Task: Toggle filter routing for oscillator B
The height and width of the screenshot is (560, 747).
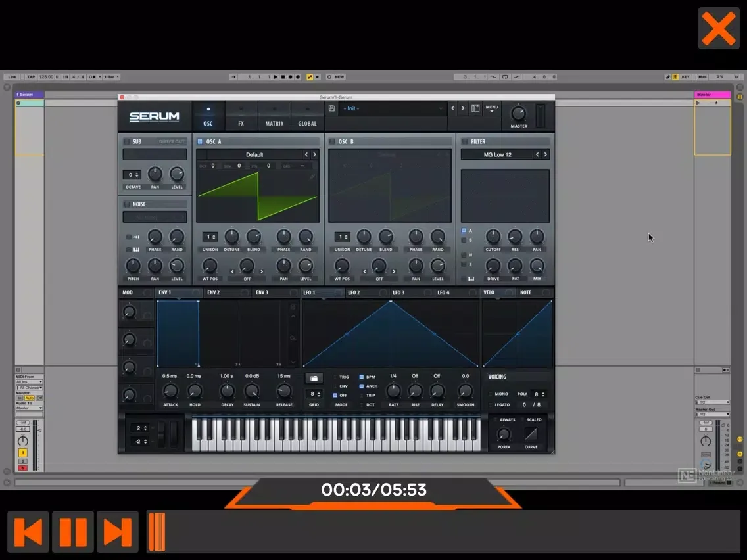Action: coord(464,241)
